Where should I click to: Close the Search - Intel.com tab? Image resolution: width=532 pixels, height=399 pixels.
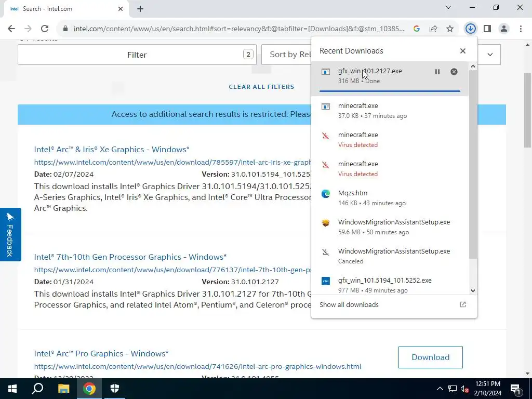click(121, 9)
